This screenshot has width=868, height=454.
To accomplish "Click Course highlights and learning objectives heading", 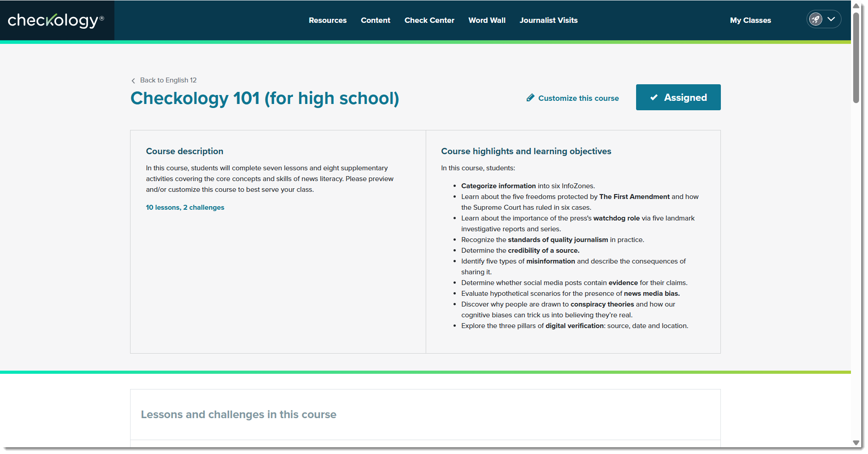I will [x=526, y=151].
